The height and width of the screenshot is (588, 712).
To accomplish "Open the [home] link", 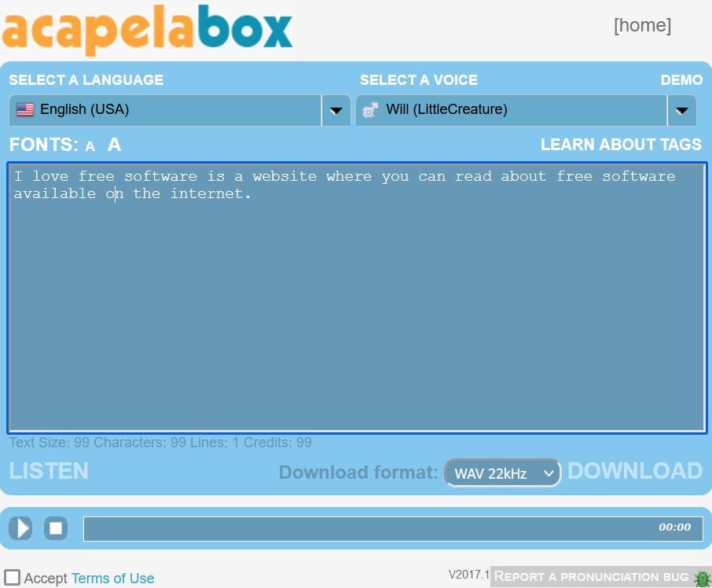I will tap(642, 25).
